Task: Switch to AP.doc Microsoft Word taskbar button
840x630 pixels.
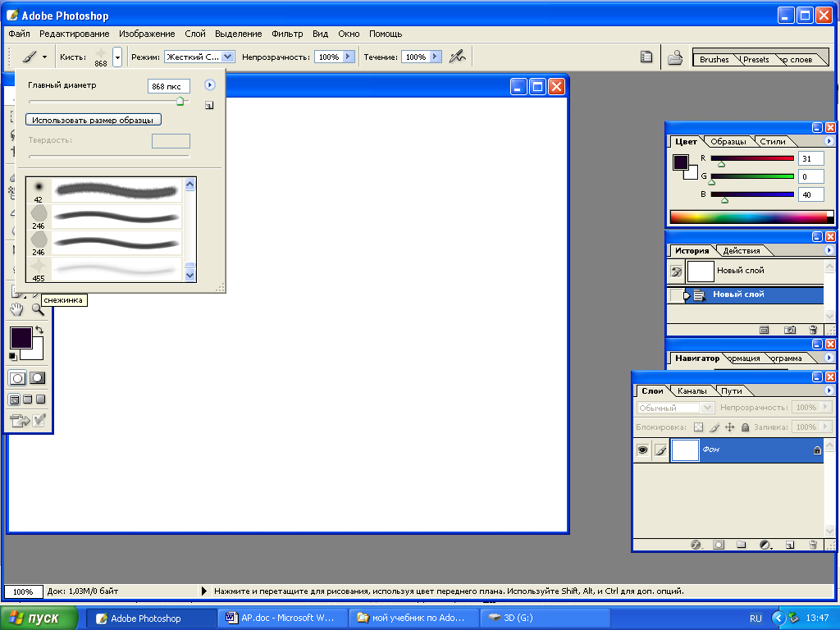Action: tap(282, 619)
